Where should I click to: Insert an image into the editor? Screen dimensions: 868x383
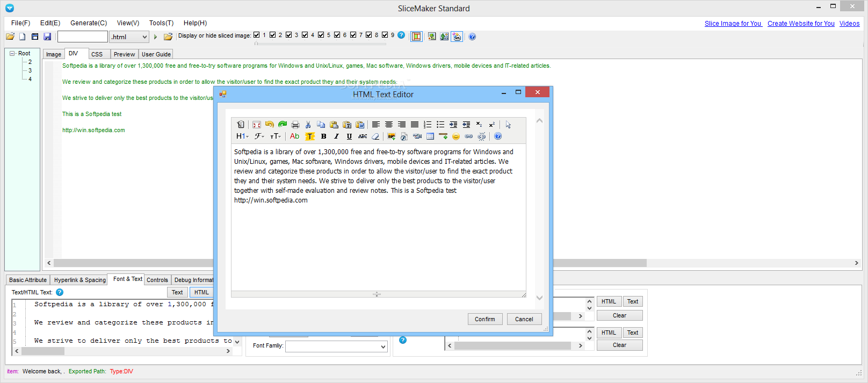pos(392,136)
